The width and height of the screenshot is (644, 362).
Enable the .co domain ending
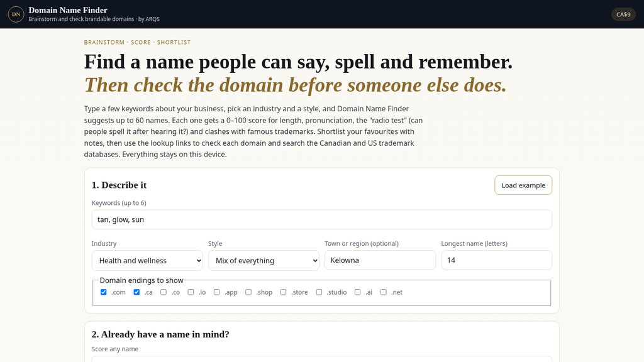click(164, 292)
